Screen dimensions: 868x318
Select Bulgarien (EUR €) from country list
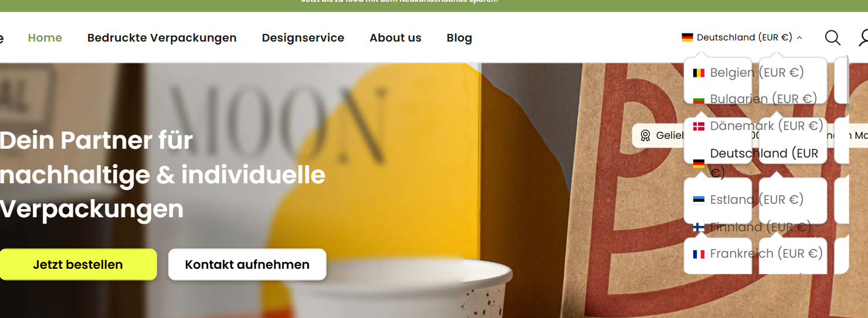coord(755,99)
